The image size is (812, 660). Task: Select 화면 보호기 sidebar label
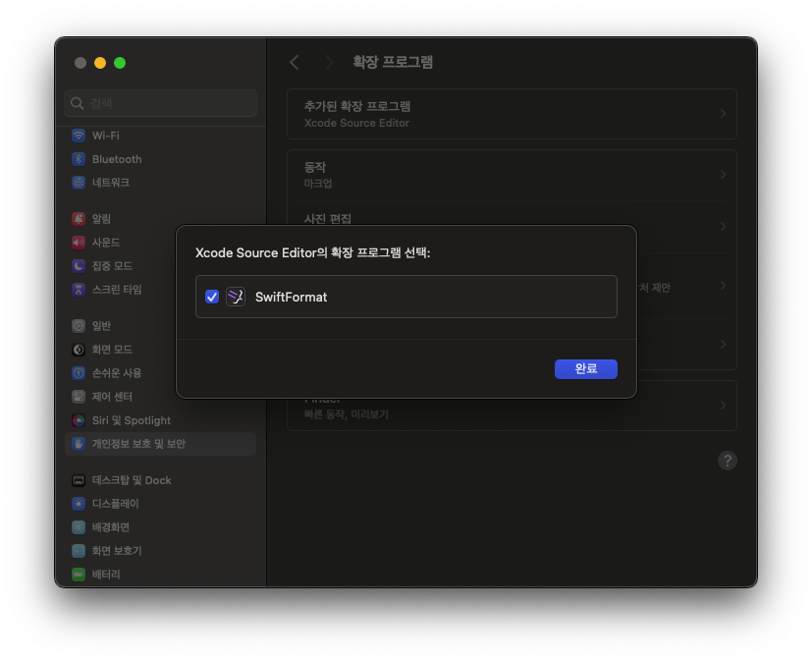(117, 551)
